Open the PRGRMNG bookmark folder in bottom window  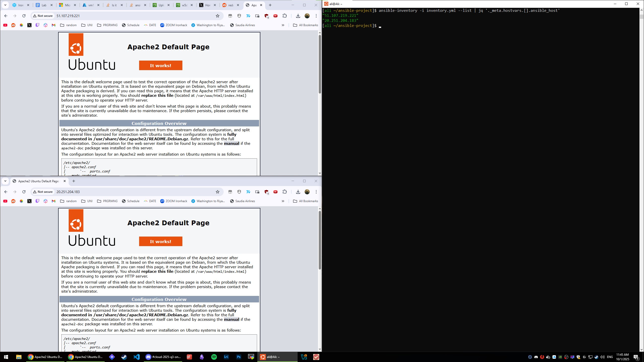point(107,201)
